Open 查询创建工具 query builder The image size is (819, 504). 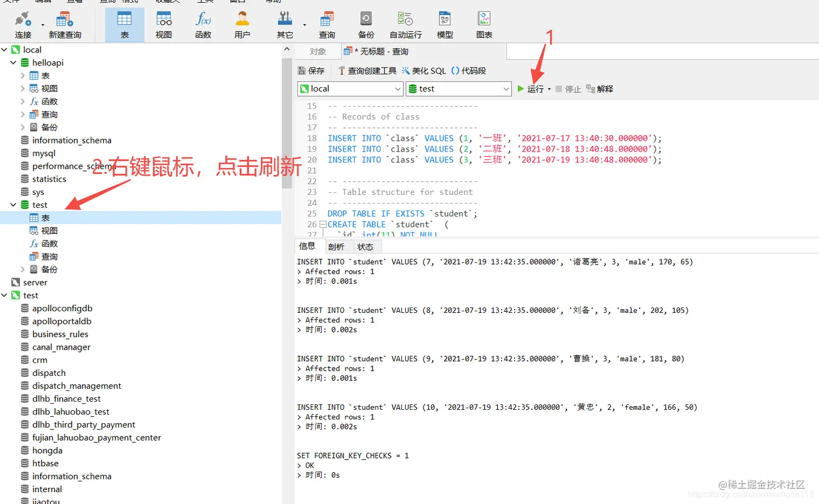(367, 71)
